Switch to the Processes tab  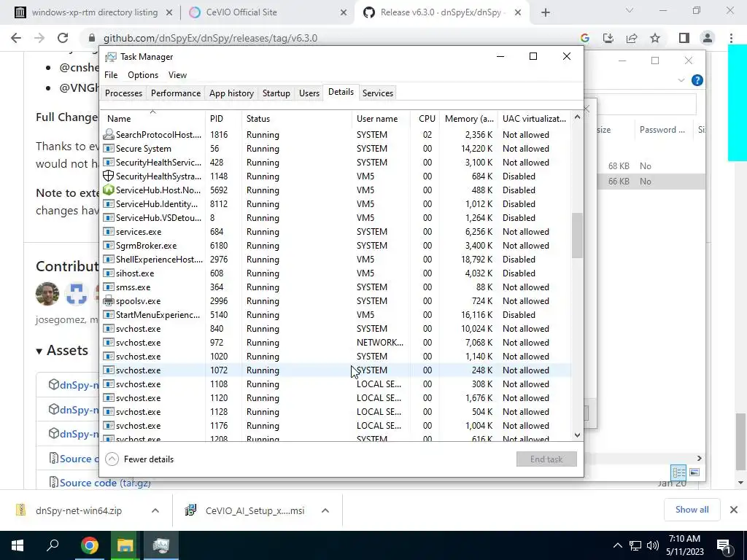123,93
